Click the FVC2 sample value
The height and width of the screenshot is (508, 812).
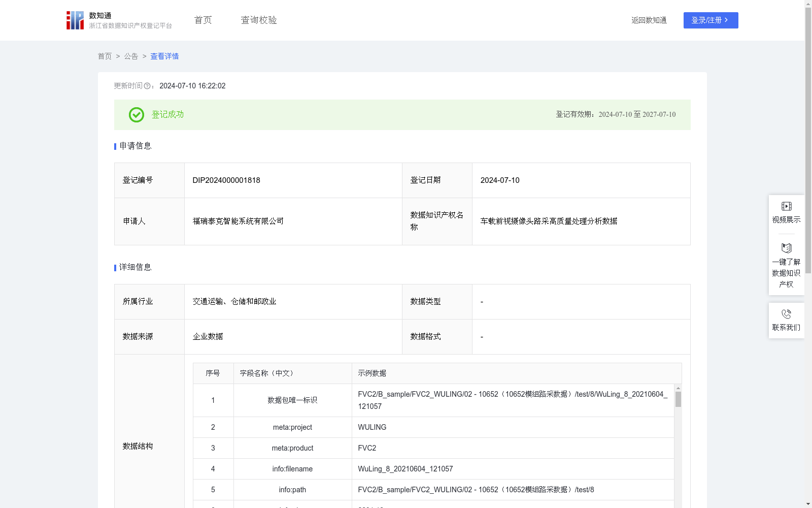click(x=367, y=448)
